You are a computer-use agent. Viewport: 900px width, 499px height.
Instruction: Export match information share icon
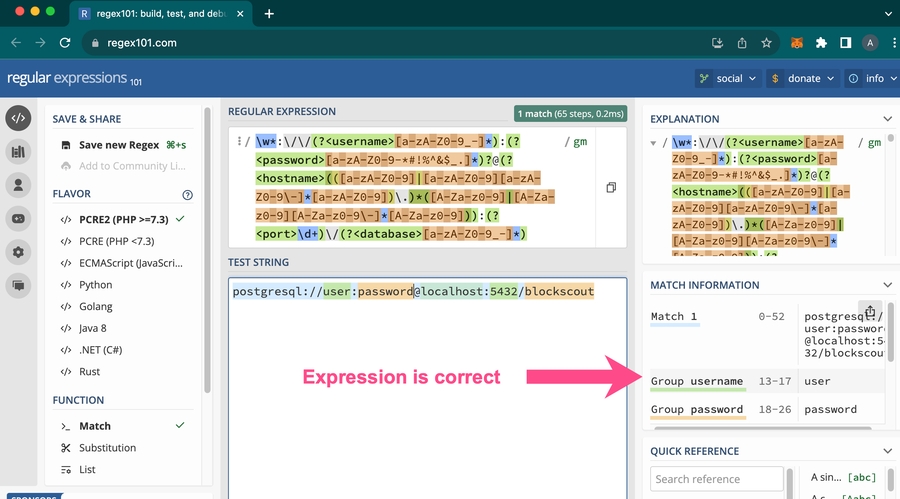[x=870, y=312]
